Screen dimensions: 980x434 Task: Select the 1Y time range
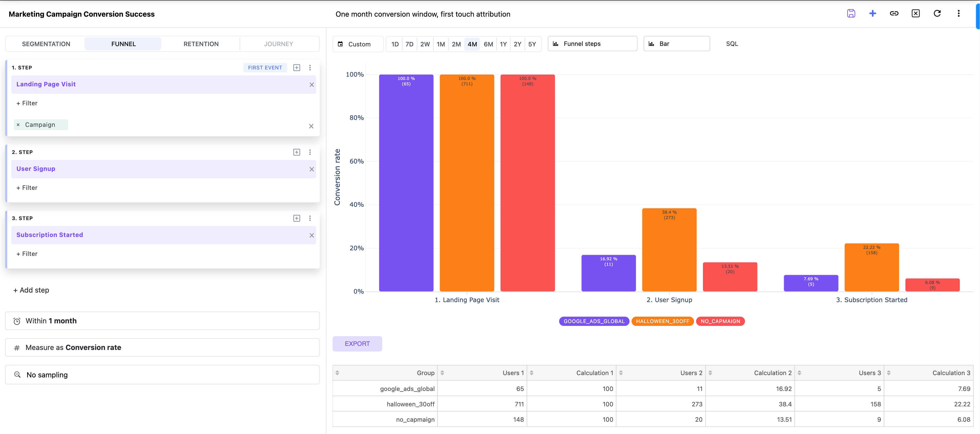tap(503, 44)
